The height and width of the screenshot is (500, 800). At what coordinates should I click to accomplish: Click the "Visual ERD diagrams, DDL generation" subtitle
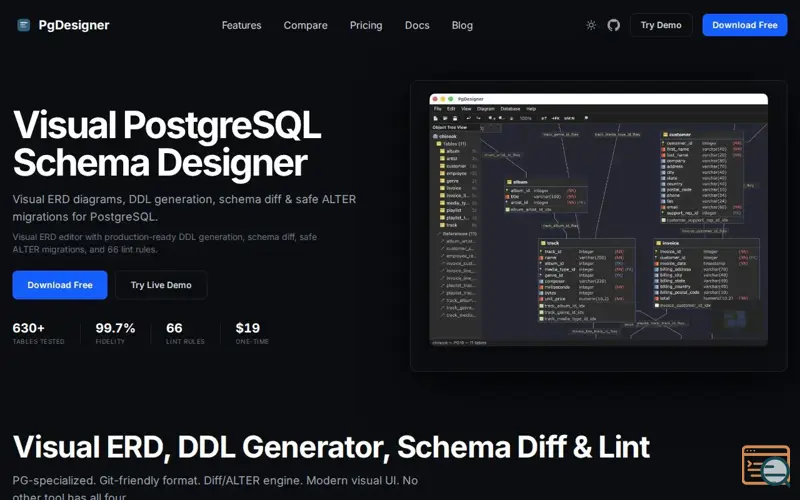[x=184, y=208]
